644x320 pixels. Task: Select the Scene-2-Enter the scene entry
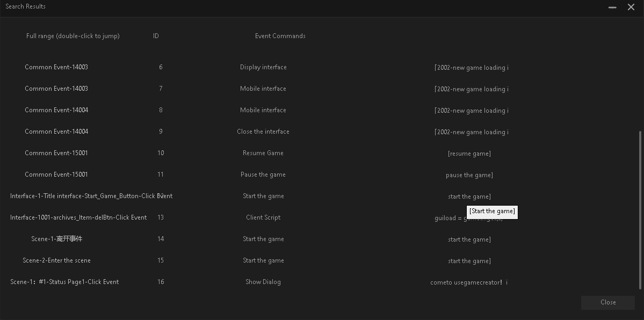pyautogui.click(x=56, y=260)
